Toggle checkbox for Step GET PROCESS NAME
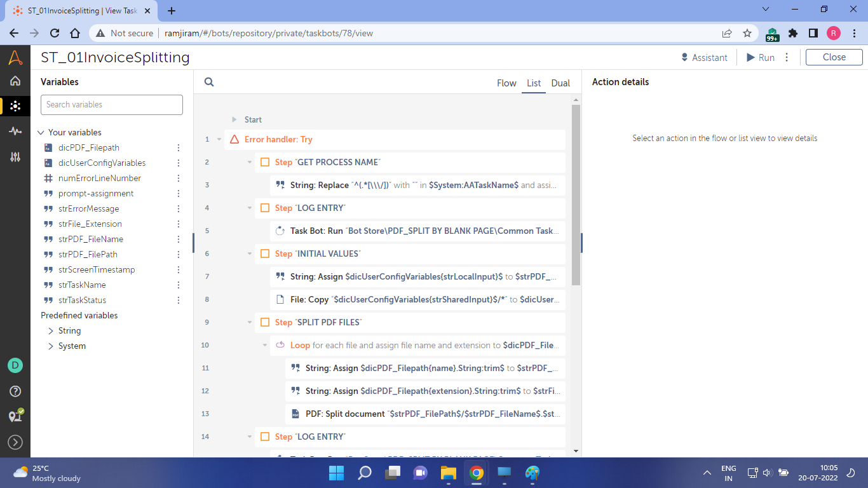 tap(265, 162)
